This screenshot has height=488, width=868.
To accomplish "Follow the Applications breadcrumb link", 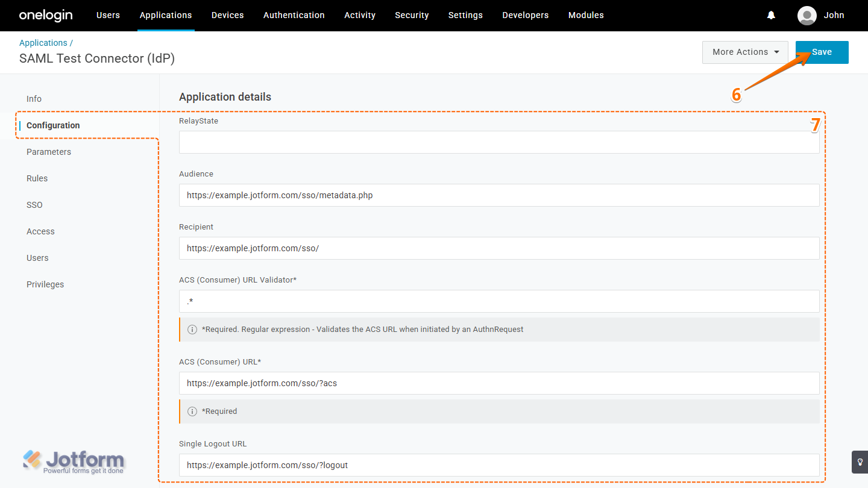I will (43, 43).
